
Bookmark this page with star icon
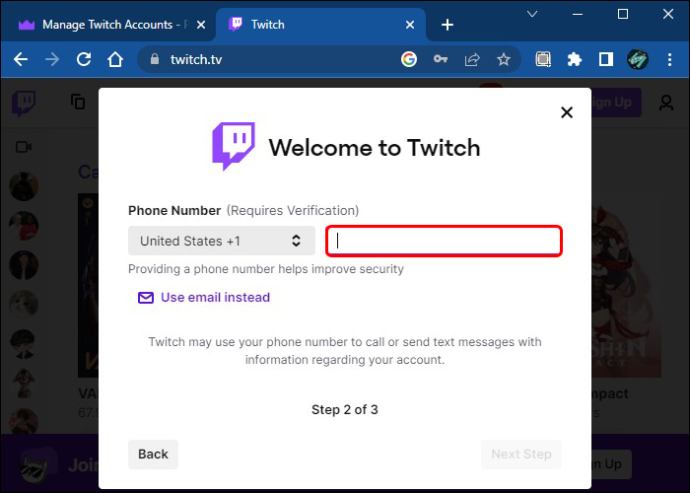point(503,59)
